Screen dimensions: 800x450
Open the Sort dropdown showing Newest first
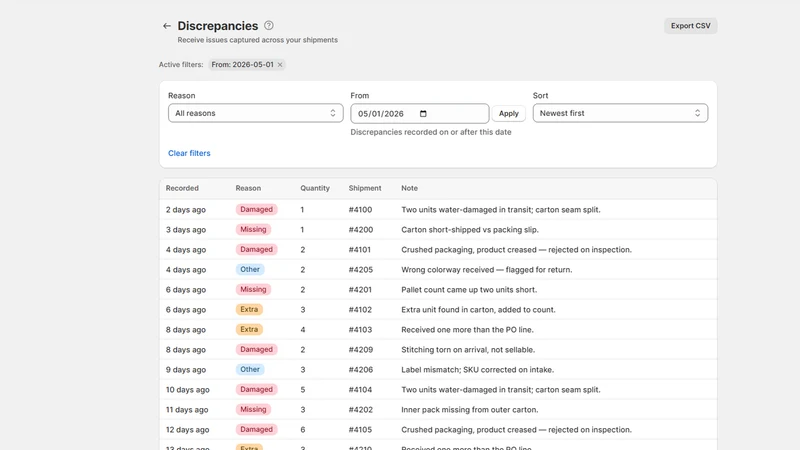pos(620,113)
